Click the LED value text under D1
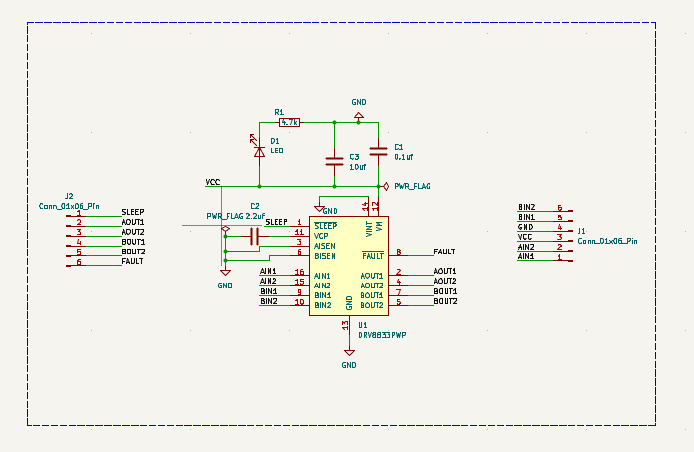The height and width of the screenshot is (452, 694). 277,151
